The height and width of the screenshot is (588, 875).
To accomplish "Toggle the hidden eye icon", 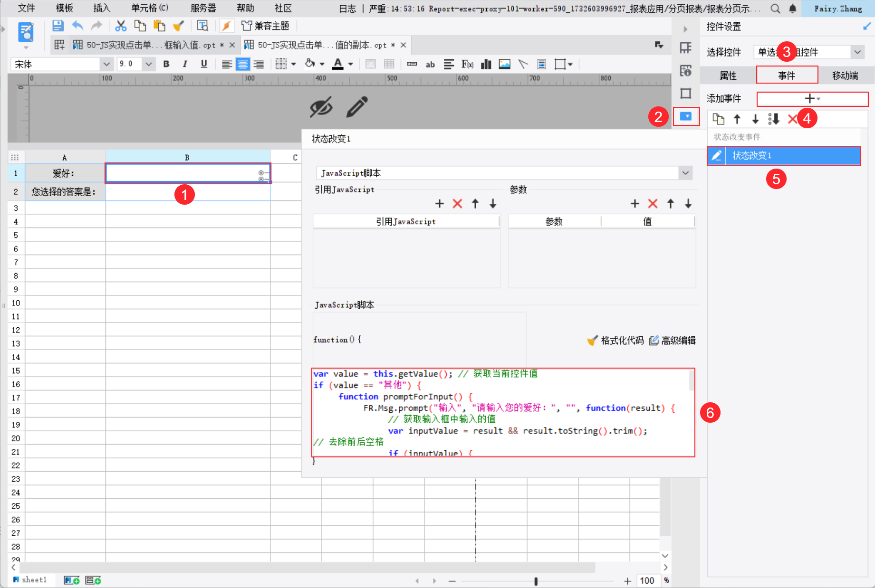I will click(x=321, y=107).
